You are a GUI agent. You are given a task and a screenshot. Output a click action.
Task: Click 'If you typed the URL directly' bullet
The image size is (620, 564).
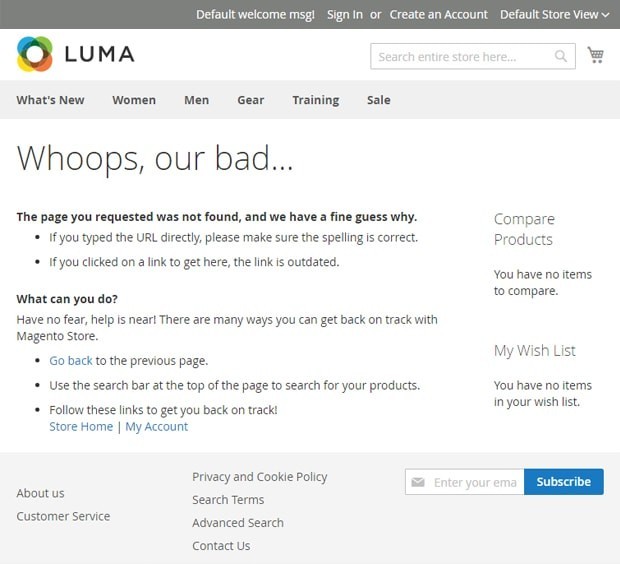(233, 237)
